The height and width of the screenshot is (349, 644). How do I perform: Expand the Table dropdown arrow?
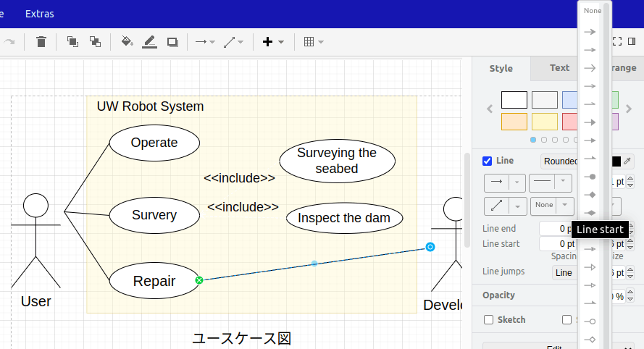[321, 42]
